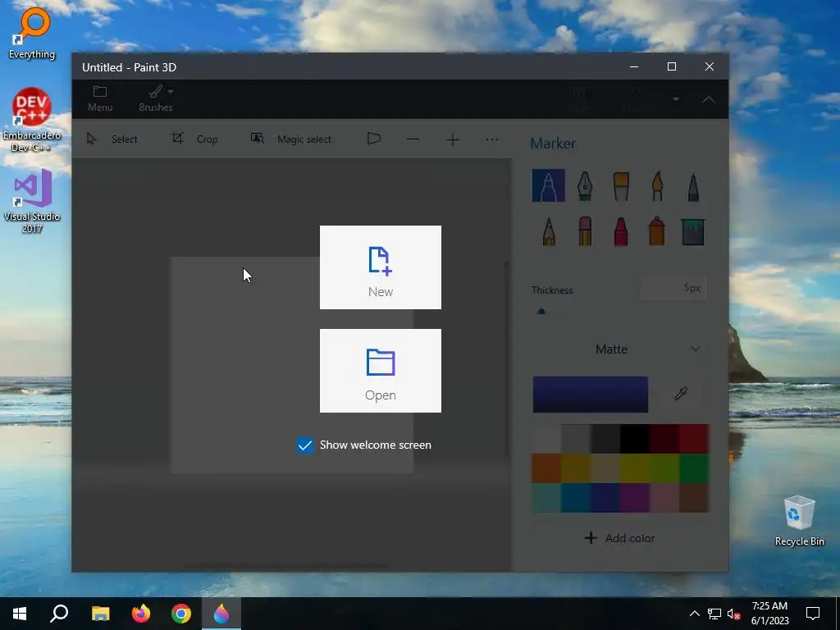This screenshot has height=630, width=840.
Task: Open the notification center icon
Action: click(x=813, y=614)
